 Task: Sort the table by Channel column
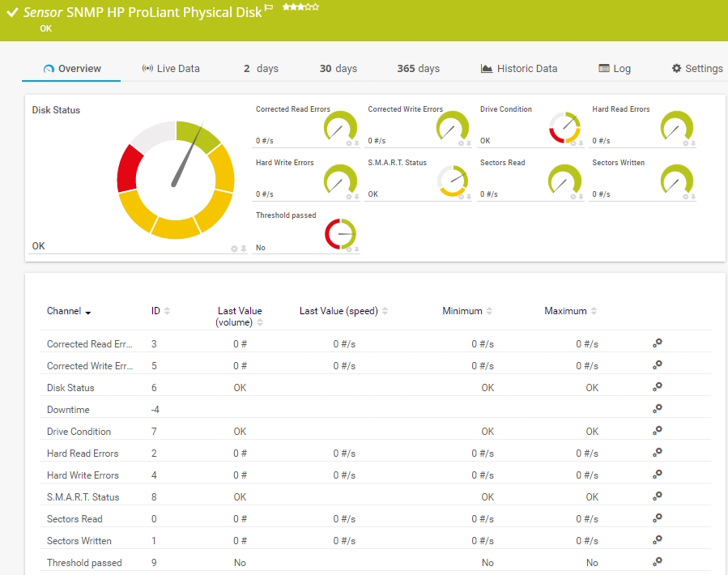(69, 311)
